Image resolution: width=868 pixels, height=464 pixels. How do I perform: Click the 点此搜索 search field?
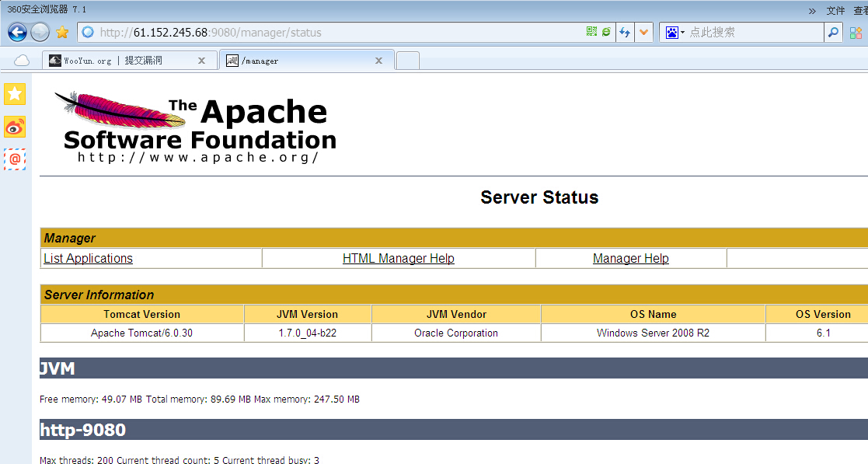[x=755, y=32]
